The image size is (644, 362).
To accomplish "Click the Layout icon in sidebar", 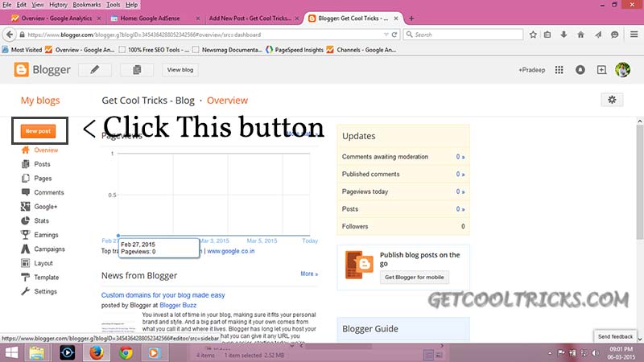I will point(26,263).
